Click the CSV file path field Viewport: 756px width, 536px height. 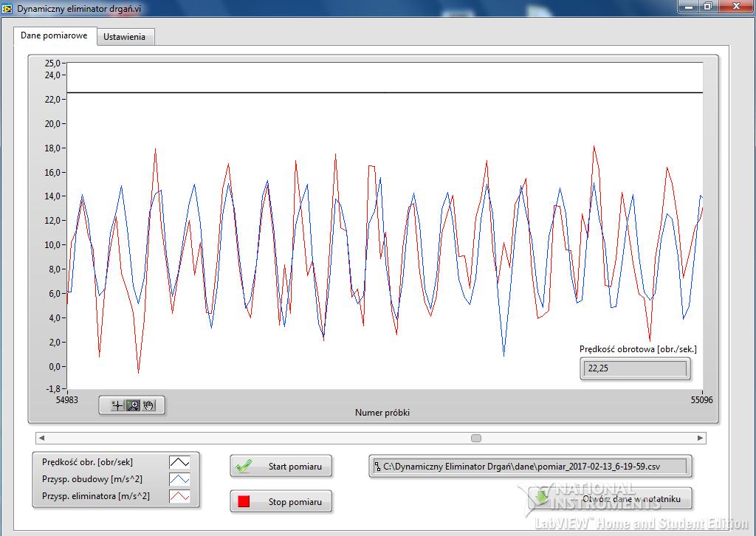pos(530,467)
